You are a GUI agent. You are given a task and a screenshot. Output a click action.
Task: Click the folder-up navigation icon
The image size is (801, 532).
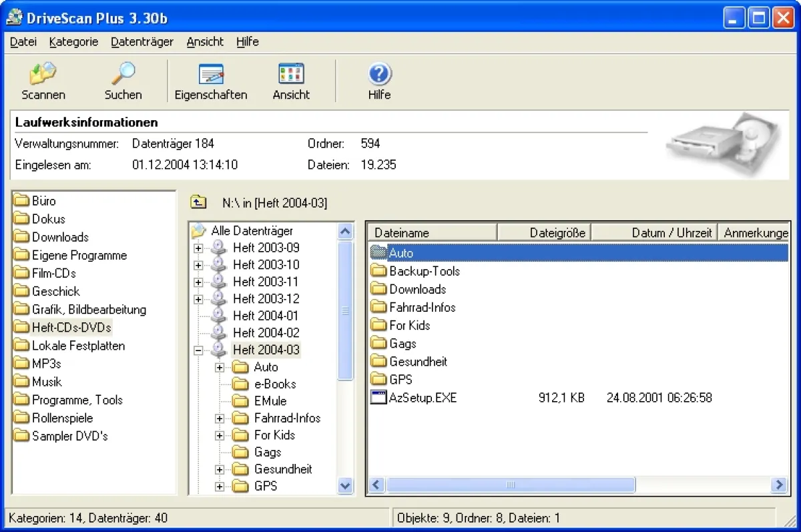(198, 202)
